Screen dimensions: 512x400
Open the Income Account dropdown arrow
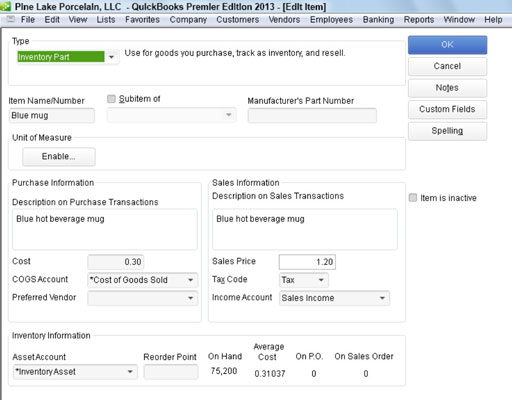pyautogui.click(x=382, y=298)
